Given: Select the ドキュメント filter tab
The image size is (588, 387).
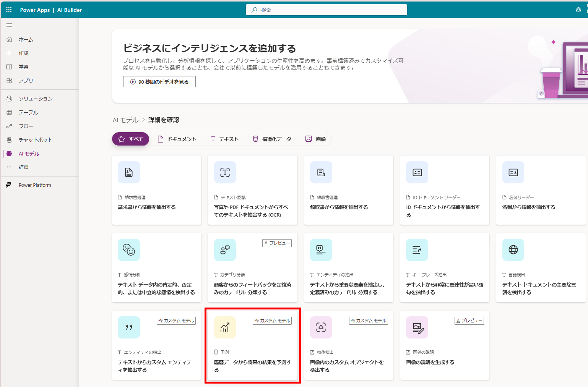Looking at the screenshot, I should click(x=177, y=139).
